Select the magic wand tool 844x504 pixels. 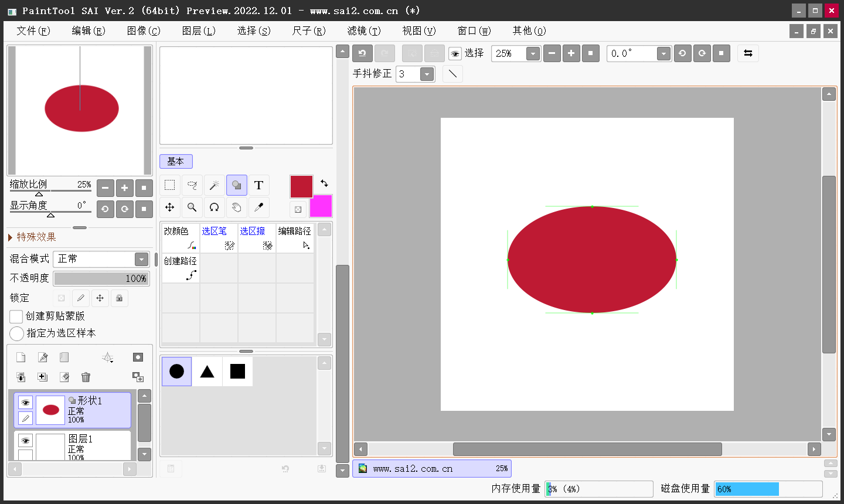215,185
